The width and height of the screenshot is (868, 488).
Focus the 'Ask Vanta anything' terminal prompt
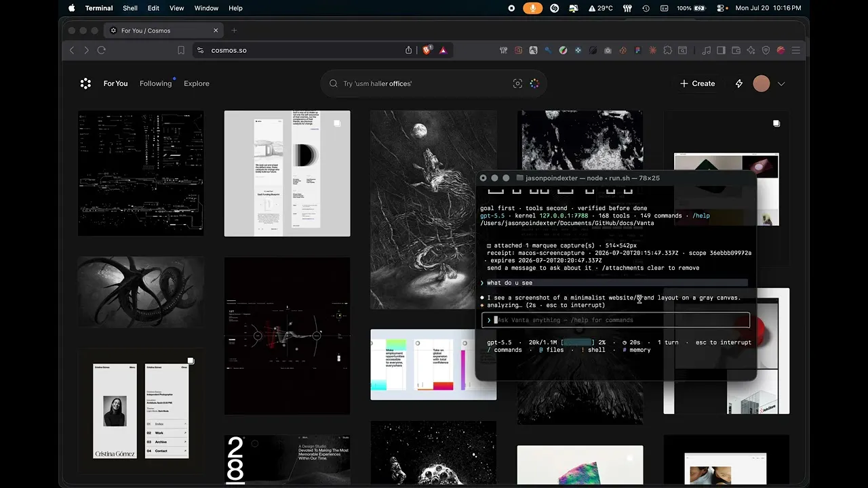(616, 320)
